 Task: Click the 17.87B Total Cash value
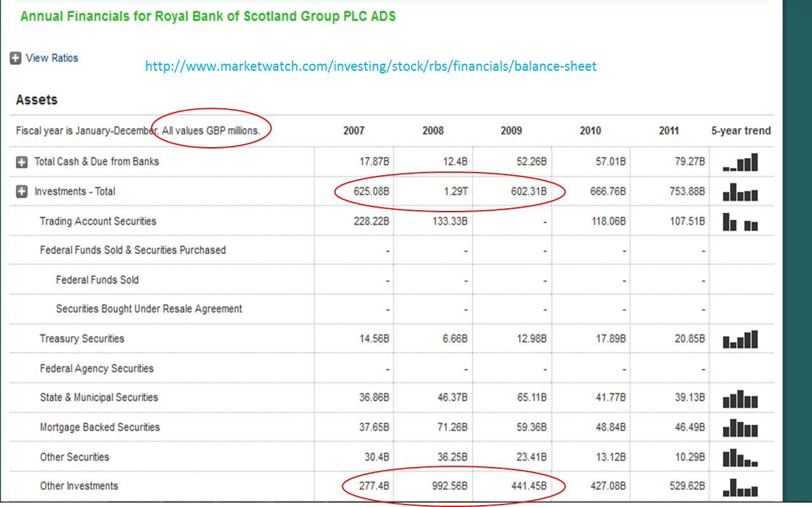(374, 162)
